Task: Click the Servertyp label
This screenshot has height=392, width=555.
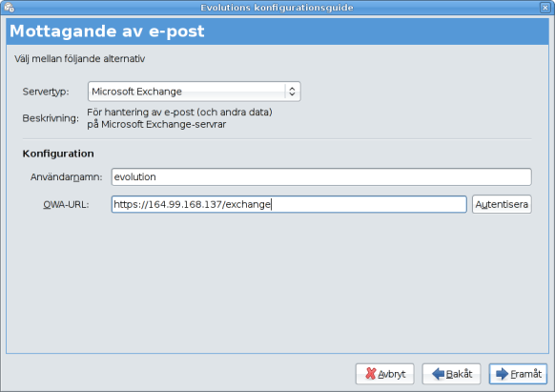Action: 46,92
